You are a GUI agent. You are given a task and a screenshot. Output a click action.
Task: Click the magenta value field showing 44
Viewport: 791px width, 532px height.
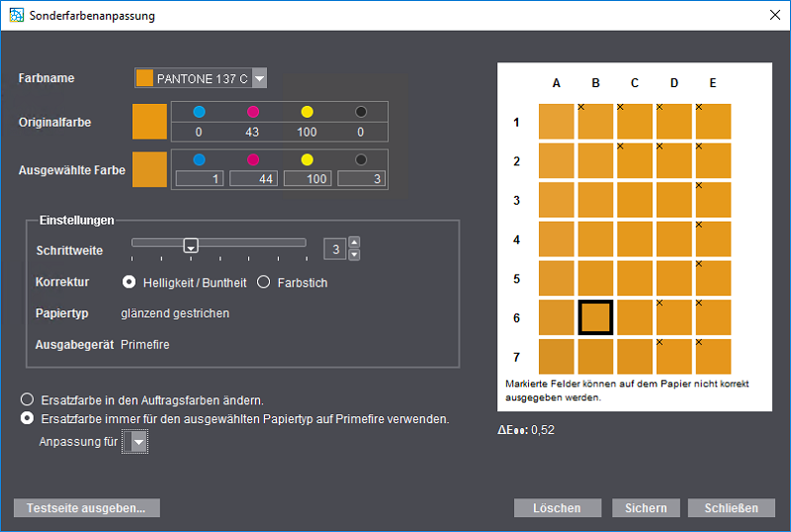(253, 178)
